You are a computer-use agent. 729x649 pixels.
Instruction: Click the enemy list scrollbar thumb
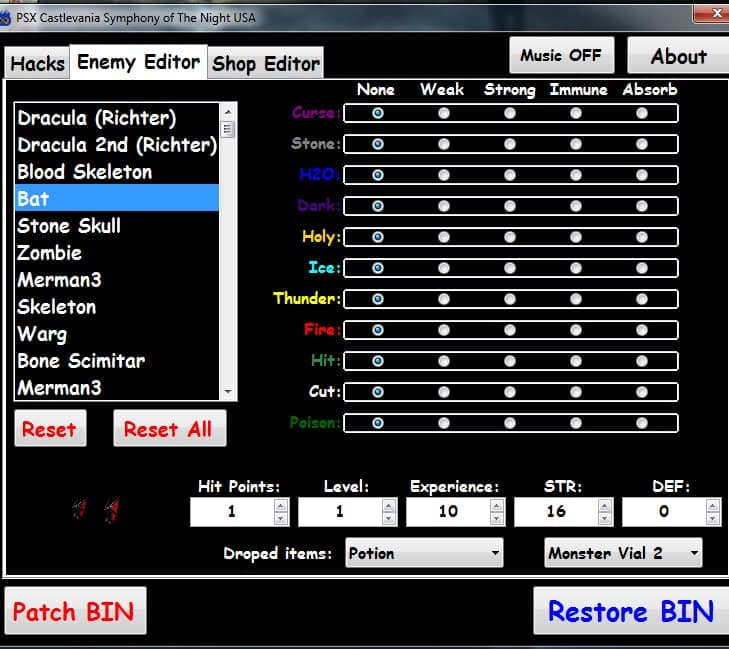pos(228,129)
